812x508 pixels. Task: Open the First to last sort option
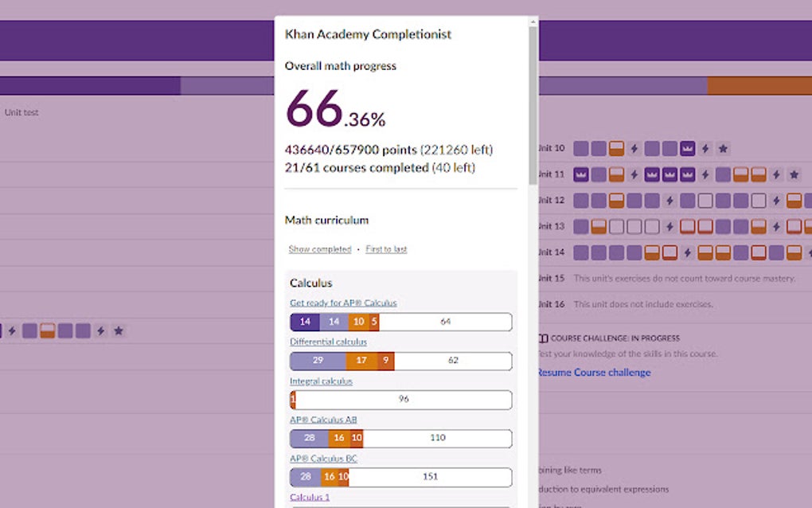click(x=385, y=249)
